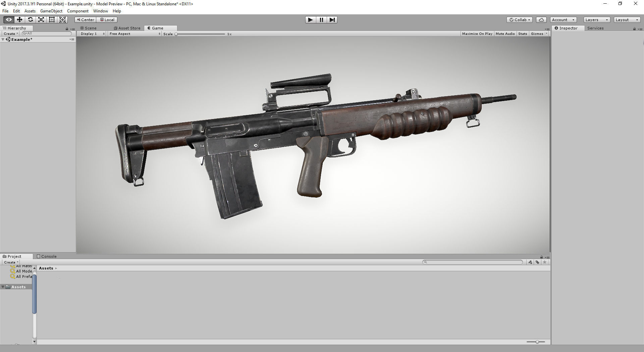Image resolution: width=644 pixels, height=352 pixels.
Task: Open the GameObject menu
Action: 51,11
